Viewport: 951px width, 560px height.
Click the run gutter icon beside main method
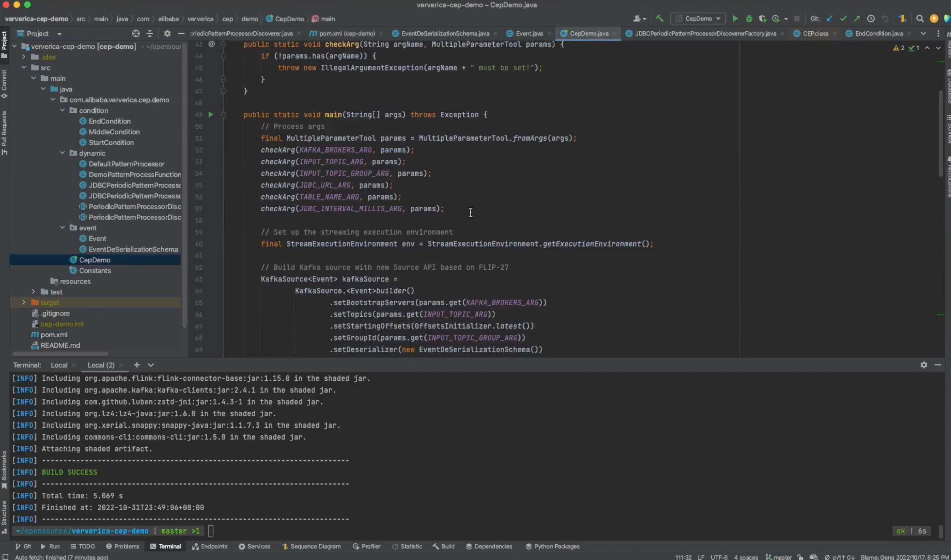click(x=211, y=115)
